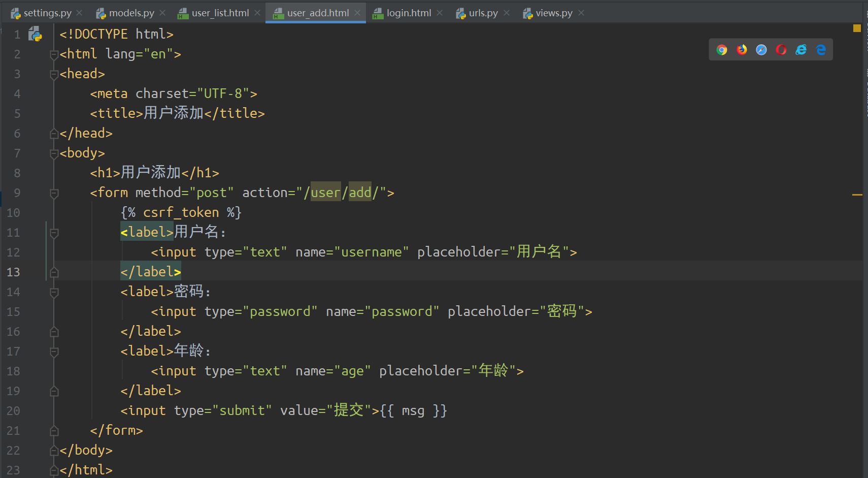Close the user_list.html tab

point(257,13)
